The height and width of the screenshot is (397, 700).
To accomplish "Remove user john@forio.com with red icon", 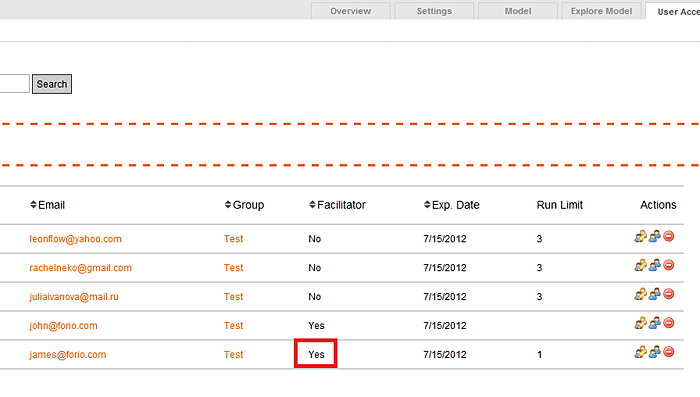I will tap(668, 323).
